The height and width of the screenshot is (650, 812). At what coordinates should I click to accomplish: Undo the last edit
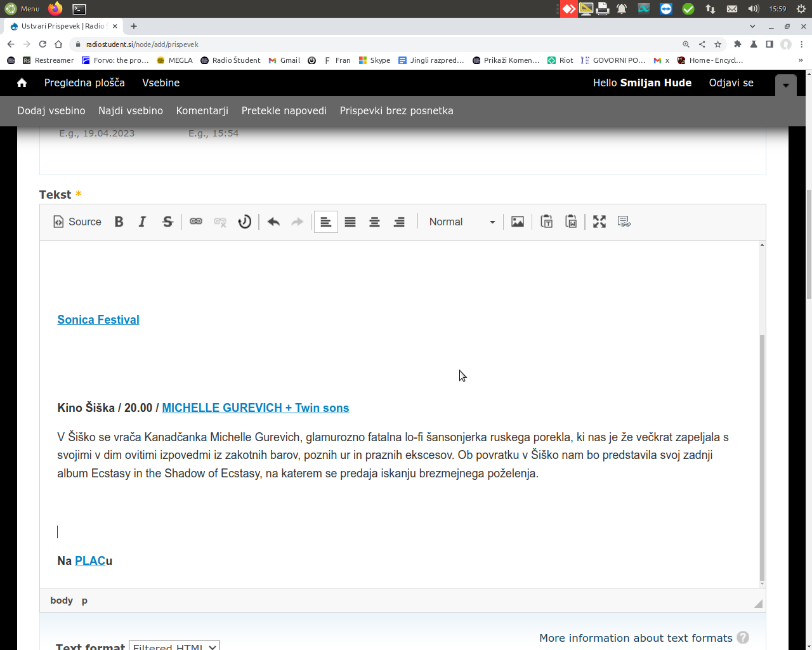(273, 222)
